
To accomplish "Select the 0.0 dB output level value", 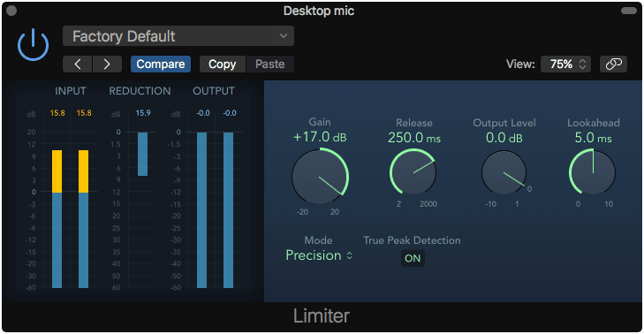I will tap(504, 138).
